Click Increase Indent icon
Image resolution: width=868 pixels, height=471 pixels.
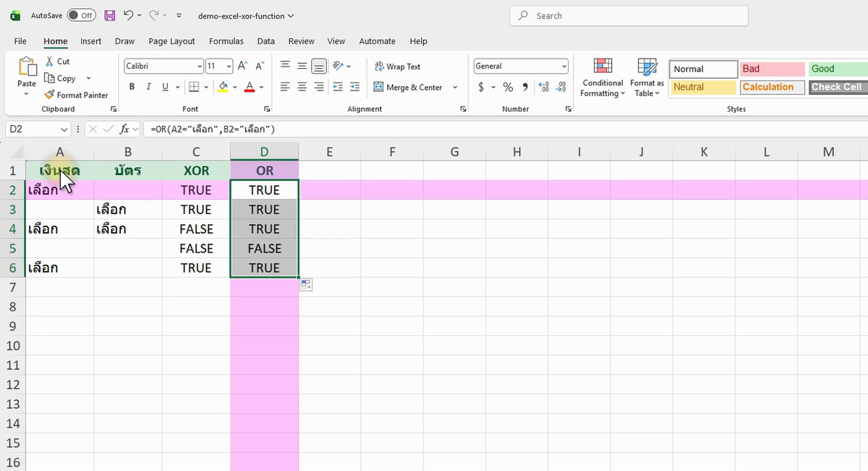pos(354,87)
